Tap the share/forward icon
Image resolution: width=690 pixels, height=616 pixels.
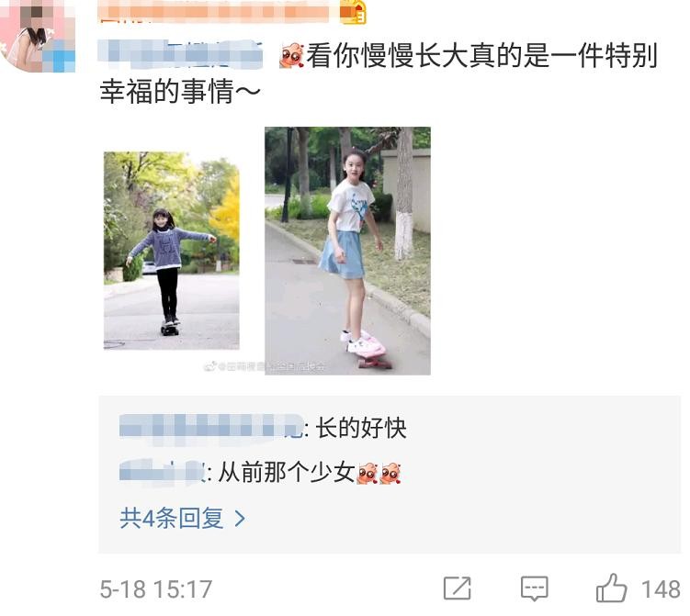[457, 588]
